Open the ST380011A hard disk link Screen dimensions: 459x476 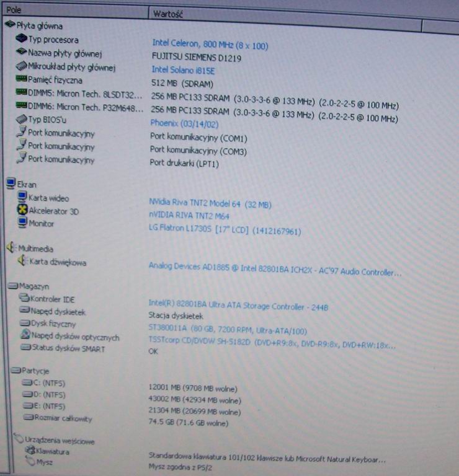coord(228,329)
